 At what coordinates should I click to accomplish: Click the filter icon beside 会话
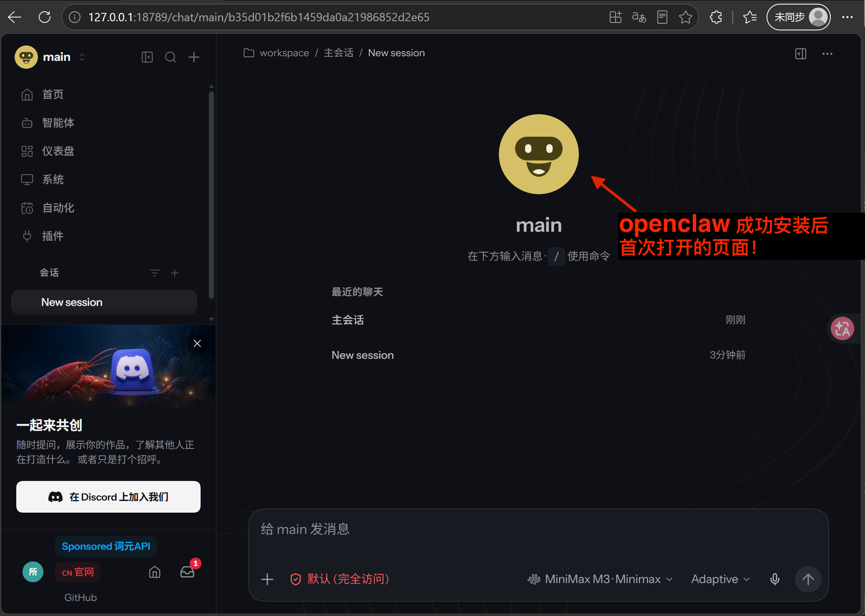point(155,273)
